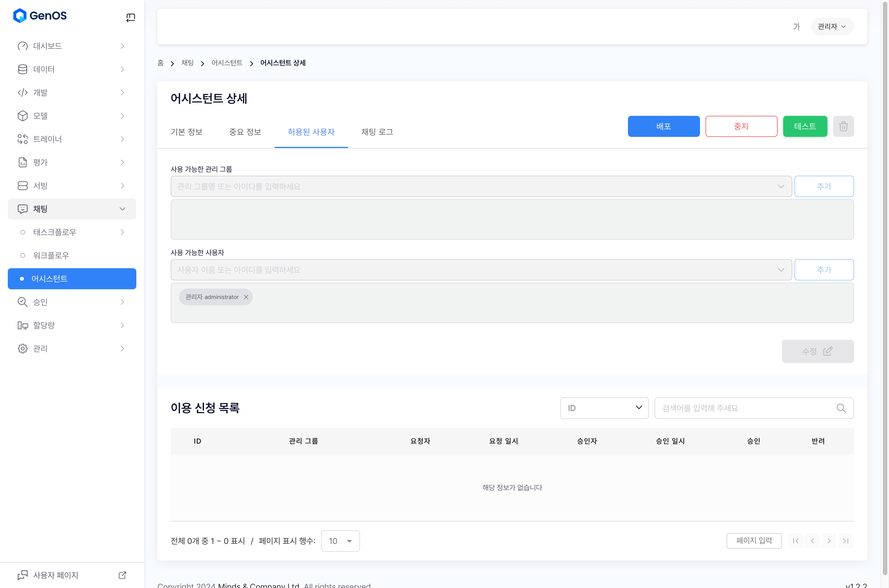Click the 검색어를 입력해 주세요 search field
The height and width of the screenshot is (588, 889).
[x=746, y=408]
